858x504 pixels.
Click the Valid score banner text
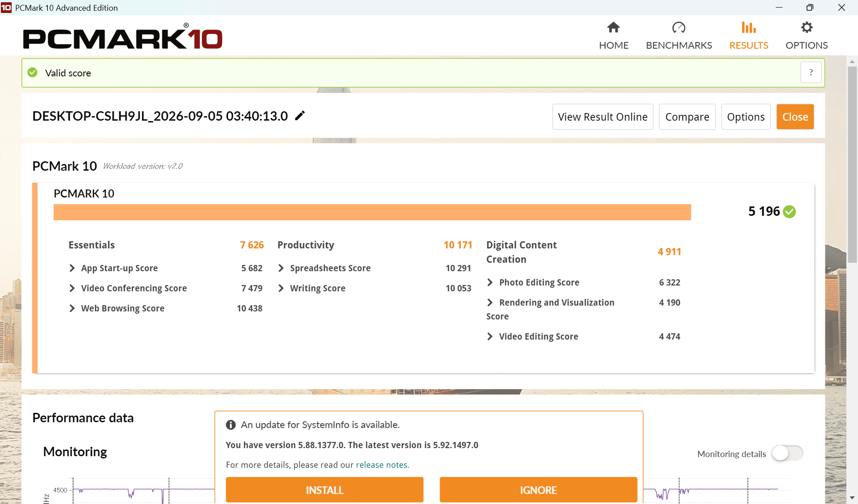coord(68,73)
